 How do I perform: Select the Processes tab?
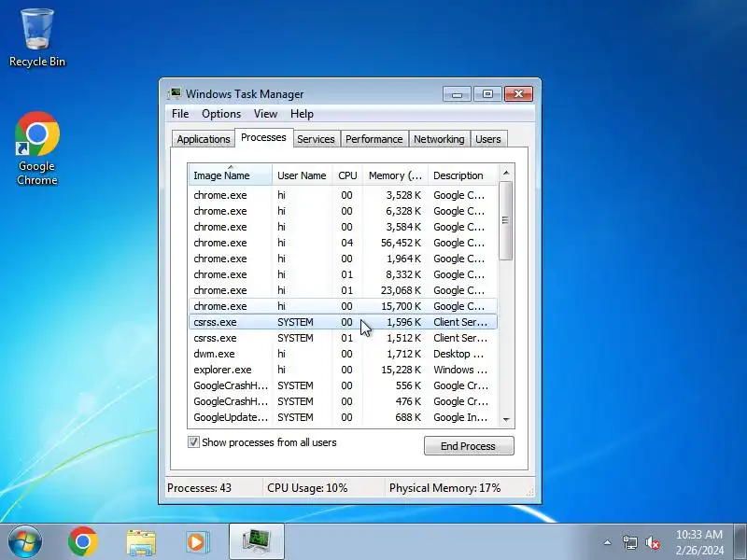(263, 137)
